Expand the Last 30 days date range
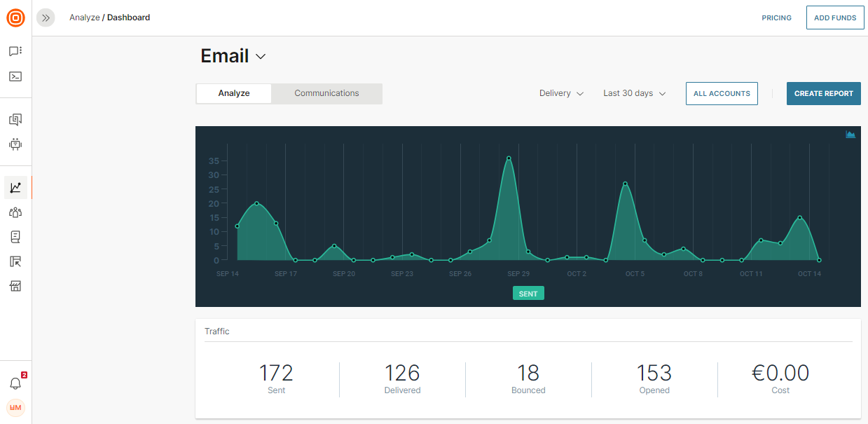This screenshot has width=868, height=424. pyautogui.click(x=634, y=93)
